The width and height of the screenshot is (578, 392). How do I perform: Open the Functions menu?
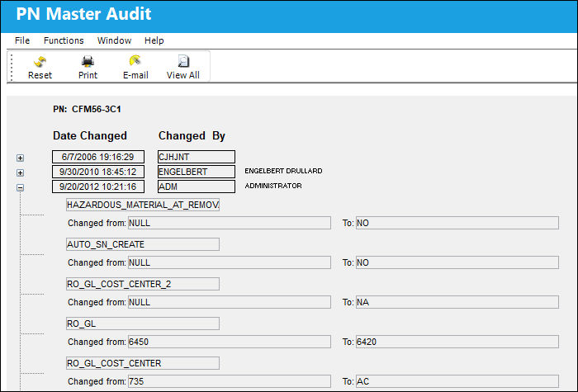tap(64, 40)
